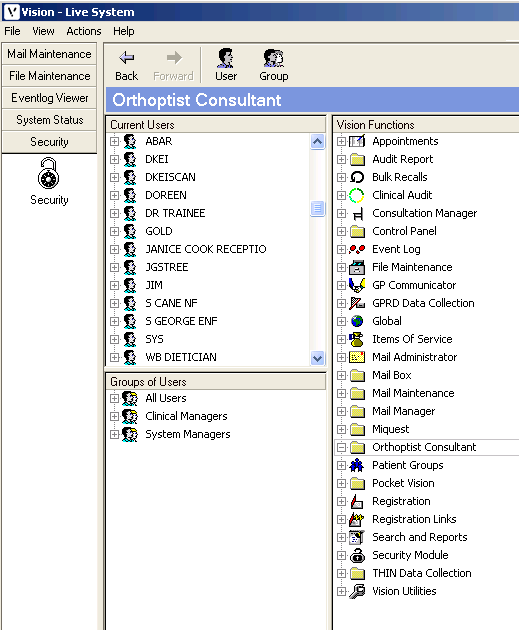This screenshot has width=519, height=630.
Task: Open the Actions menu
Action: 84,31
